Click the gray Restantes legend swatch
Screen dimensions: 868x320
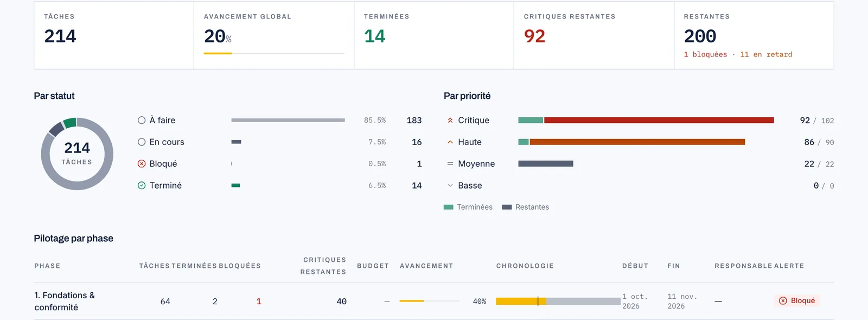point(507,207)
